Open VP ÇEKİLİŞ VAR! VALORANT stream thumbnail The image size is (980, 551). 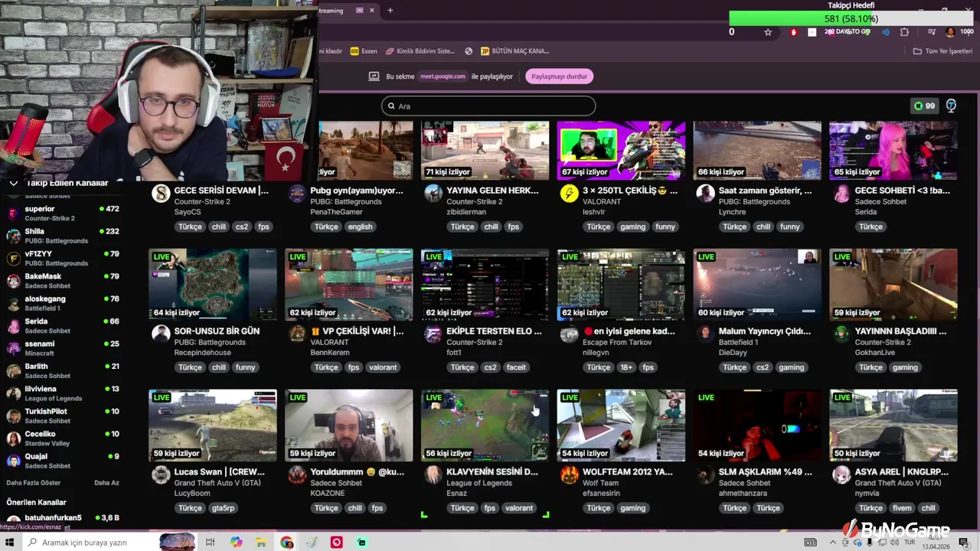point(348,284)
